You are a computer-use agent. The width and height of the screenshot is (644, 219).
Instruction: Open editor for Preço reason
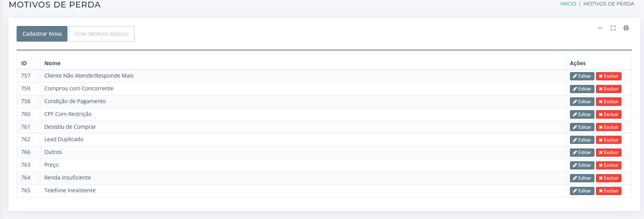tap(582, 166)
